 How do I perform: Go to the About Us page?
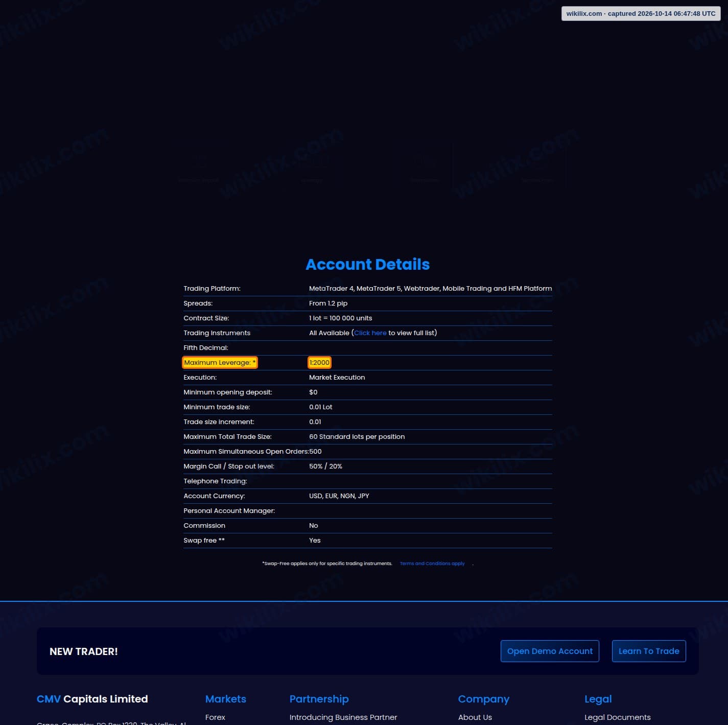(475, 717)
